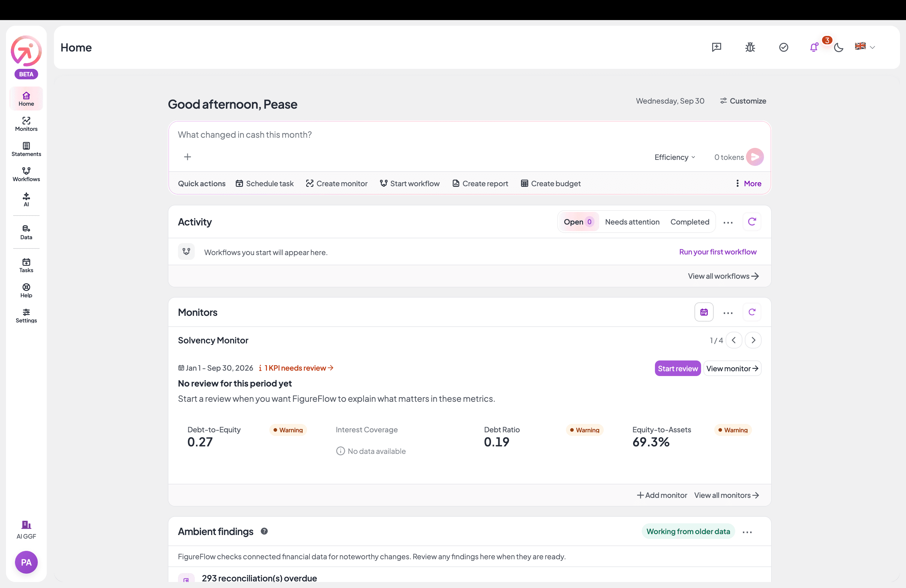Click the send prompt arrow button
The height and width of the screenshot is (588, 906).
click(x=754, y=157)
